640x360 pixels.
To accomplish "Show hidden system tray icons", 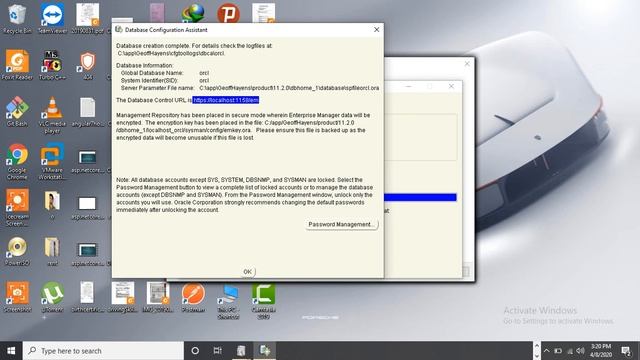I will click(547, 351).
